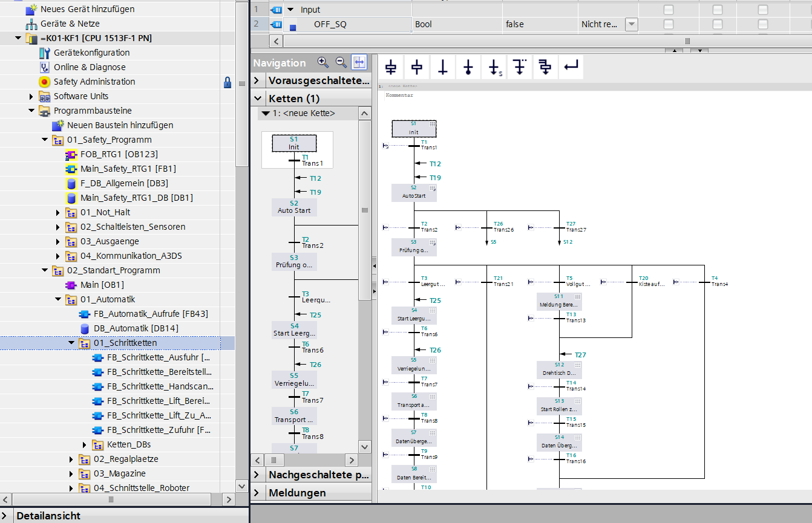Click the Neuen Baustein hinzufügen icon
This screenshot has width=812, height=523.
click(x=57, y=125)
